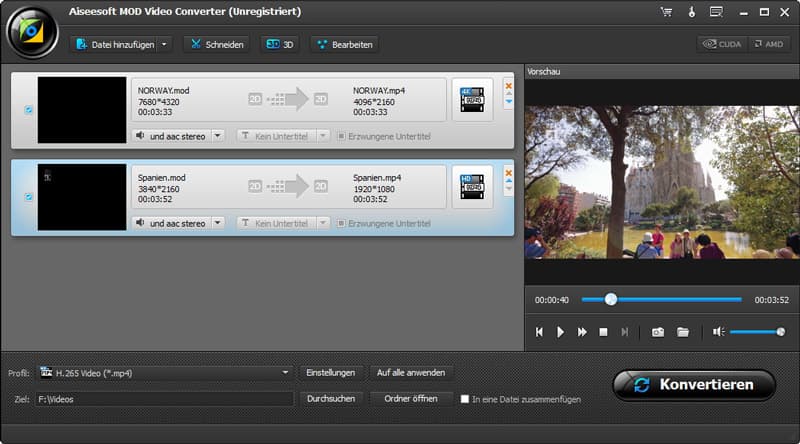The image size is (800, 444).
Task: Toggle CUDA acceleration
Action: coord(722,44)
